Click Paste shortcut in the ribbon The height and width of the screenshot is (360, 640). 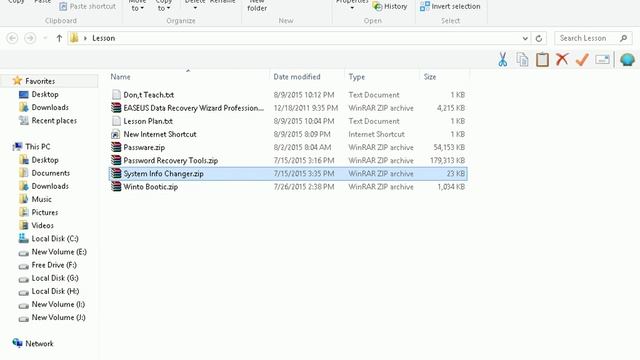click(x=88, y=6)
